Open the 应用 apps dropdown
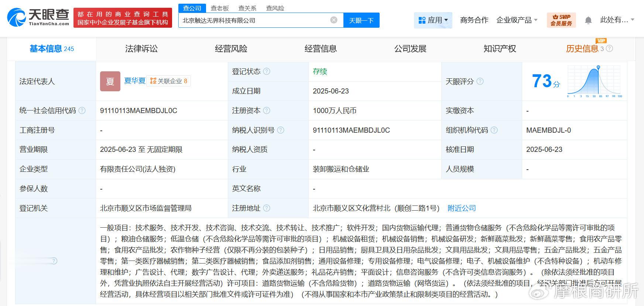Viewport: 644px width, 306px height. coord(433,20)
